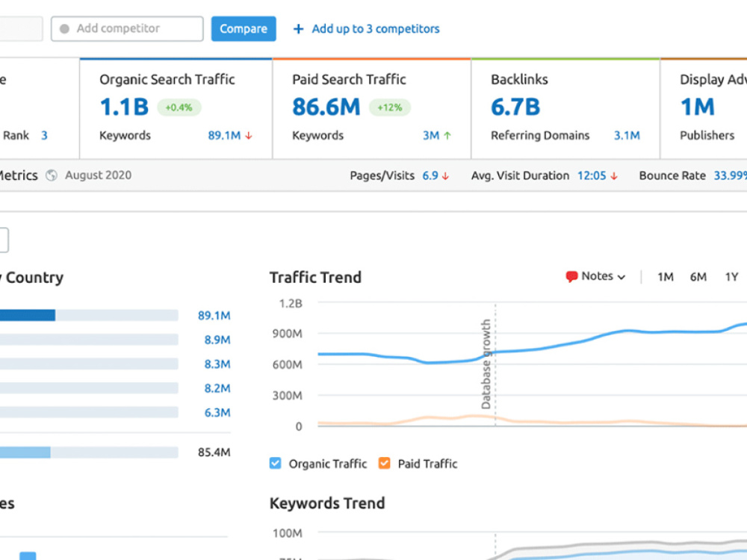This screenshot has width=747, height=560.
Task: Open the 1.1B Organic Search Traffic value
Action: pyautogui.click(x=124, y=107)
